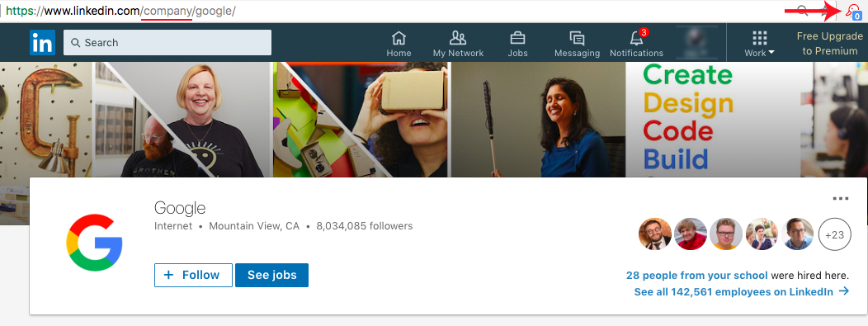The image size is (868, 326).
Task: Click the 8,034,085 followers text
Action: pyautogui.click(x=364, y=226)
